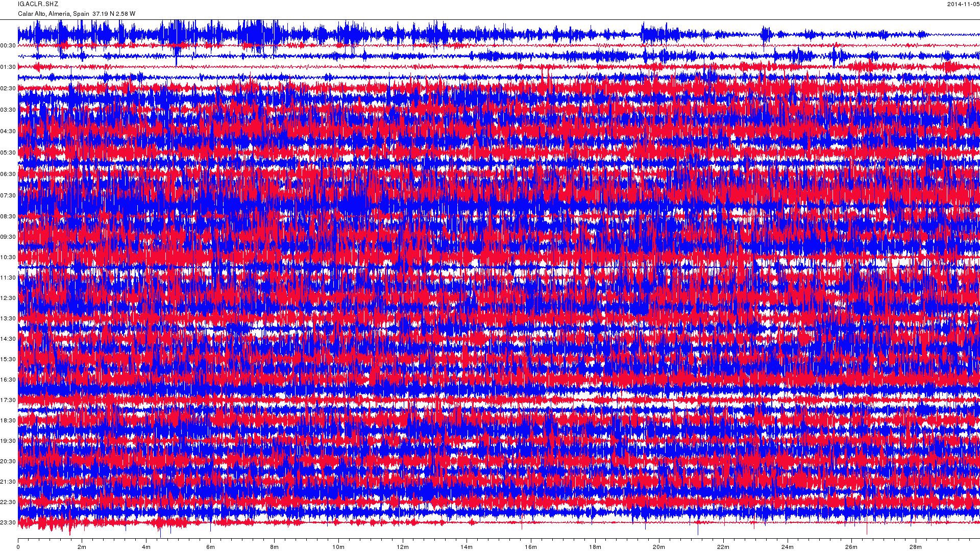Choose the 22m axis tick label

tap(723, 547)
